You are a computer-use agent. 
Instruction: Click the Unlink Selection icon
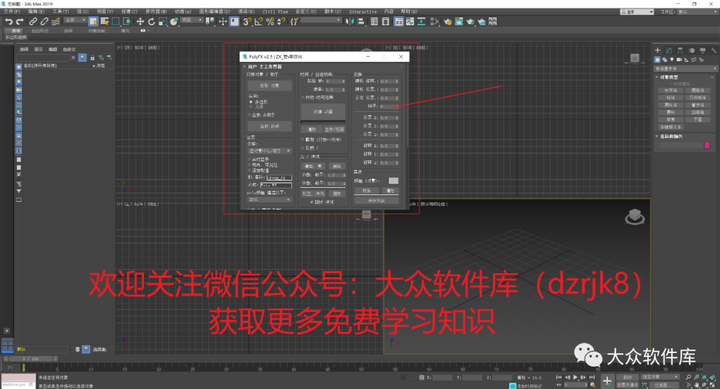(x=44, y=22)
